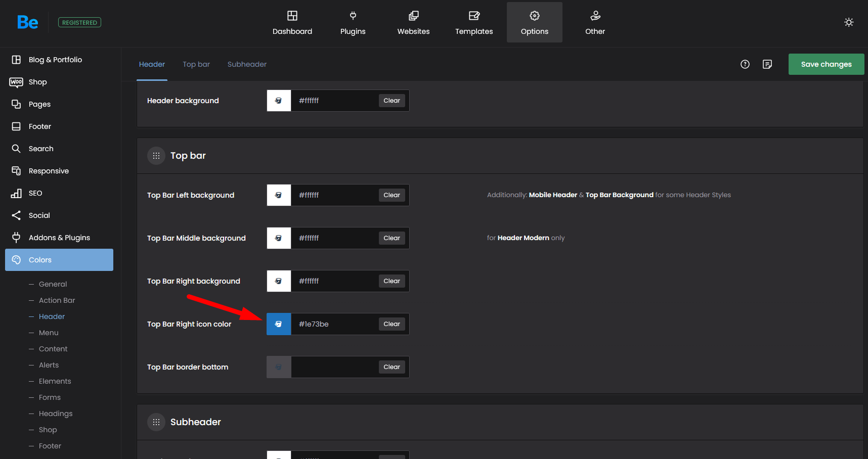Open the General colors submenu item

point(53,284)
